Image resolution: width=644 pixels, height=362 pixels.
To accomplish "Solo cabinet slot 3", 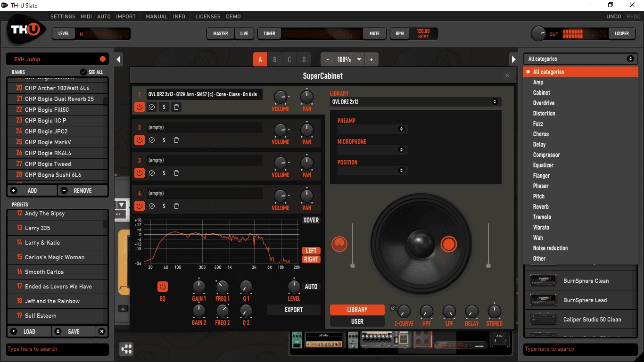I will pos(164,173).
